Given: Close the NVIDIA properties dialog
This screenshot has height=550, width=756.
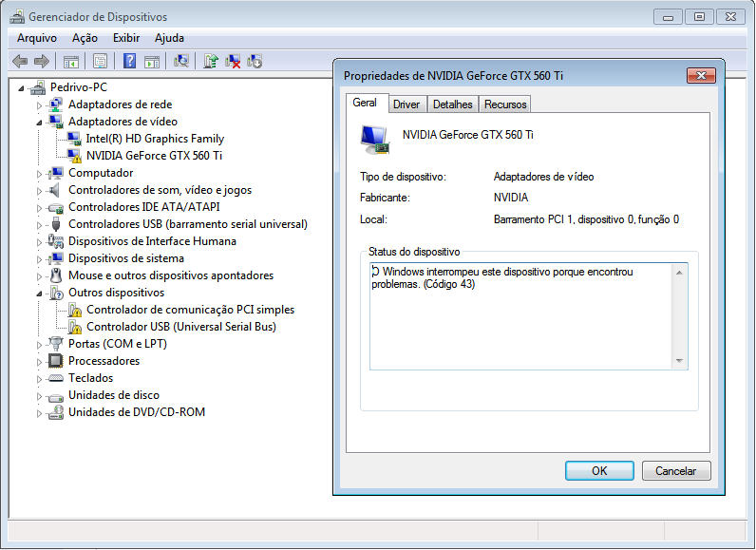Looking at the screenshot, I should point(701,75).
